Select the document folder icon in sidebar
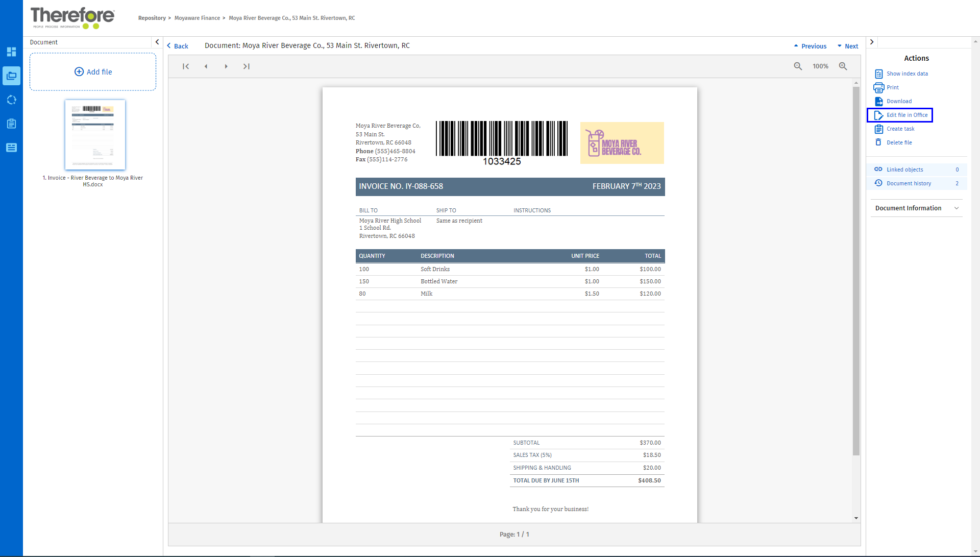This screenshot has width=980, height=557. point(11,76)
